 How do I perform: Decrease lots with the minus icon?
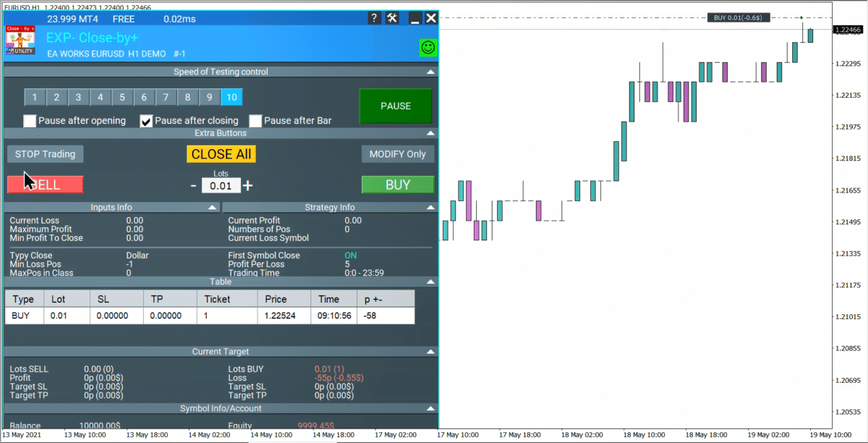pyautogui.click(x=193, y=185)
